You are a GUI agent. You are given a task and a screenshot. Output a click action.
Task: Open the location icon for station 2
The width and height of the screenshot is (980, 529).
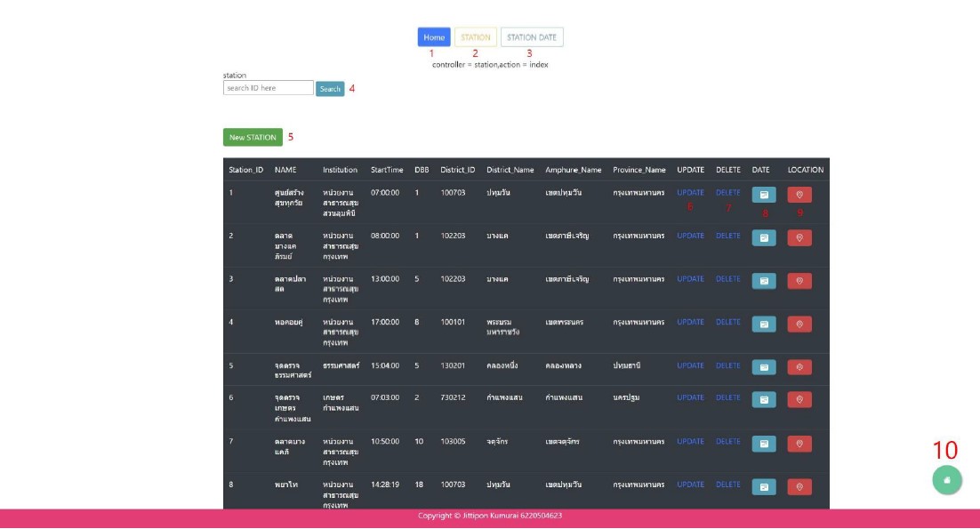point(799,238)
